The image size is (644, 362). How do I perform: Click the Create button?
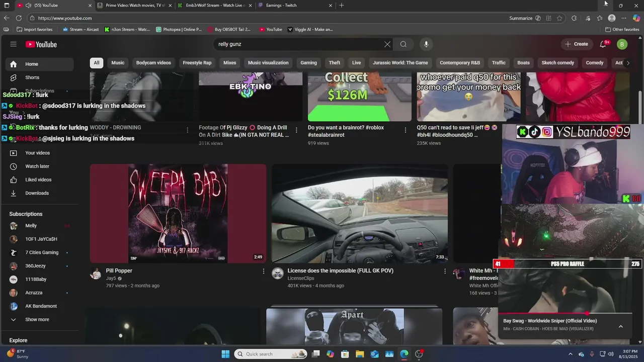pyautogui.click(x=576, y=44)
